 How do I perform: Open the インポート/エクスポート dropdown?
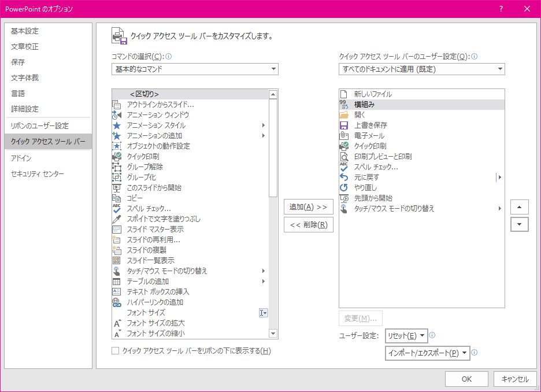428,353
